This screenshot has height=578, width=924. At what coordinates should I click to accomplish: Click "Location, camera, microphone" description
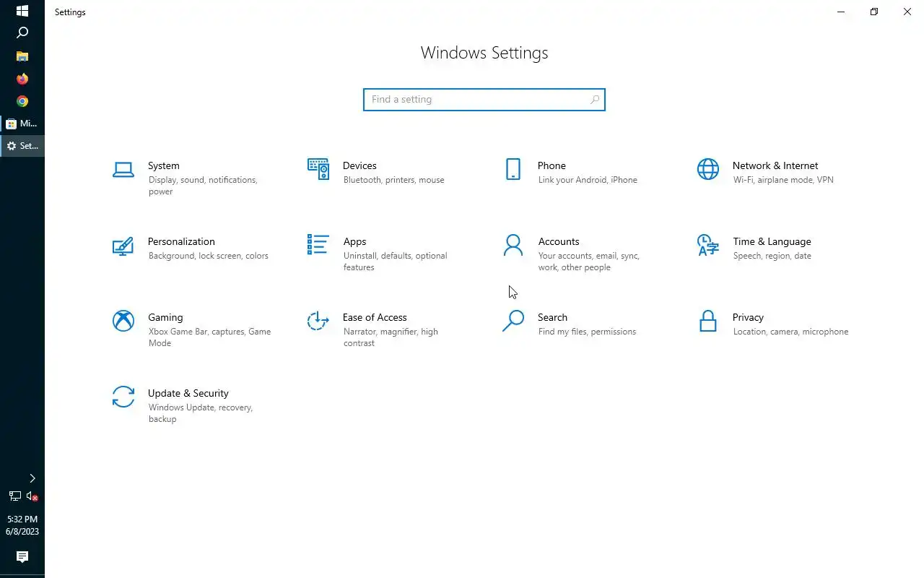[x=790, y=332]
